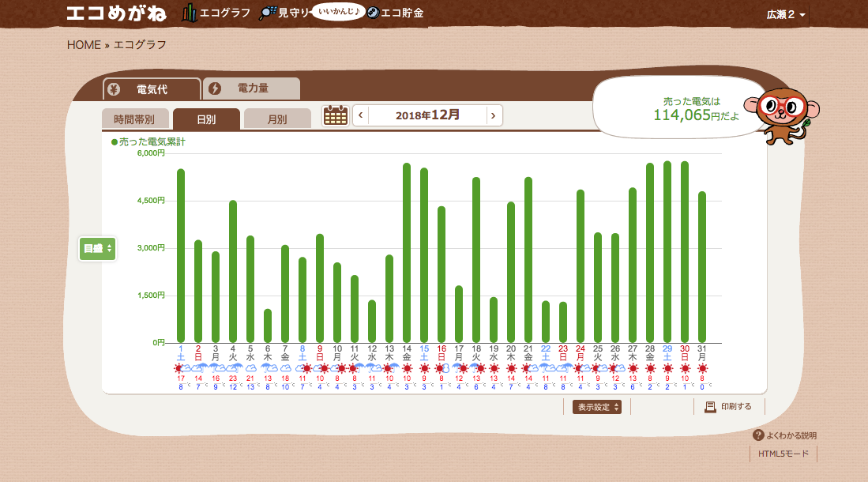Open the calendar date picker icon
The height and width of the screenshot is (482, 868).
point(336,115)
